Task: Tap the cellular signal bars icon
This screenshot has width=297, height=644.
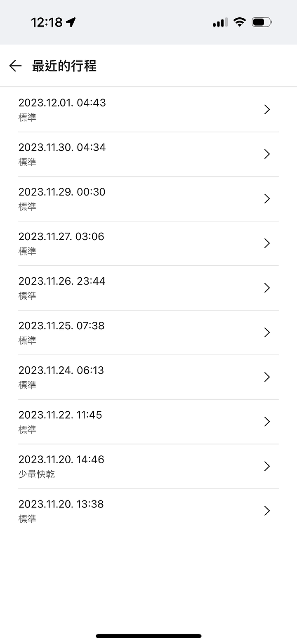Action: tap(220, 23)
